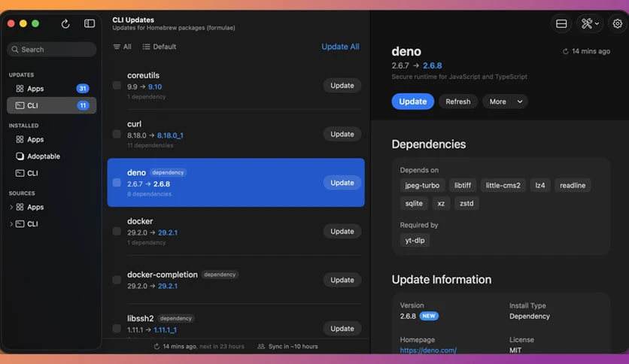The image size is (629, 364).
Task: Click lz4 dependency tag
Action: pyautogui.click(x=540, y=185)
